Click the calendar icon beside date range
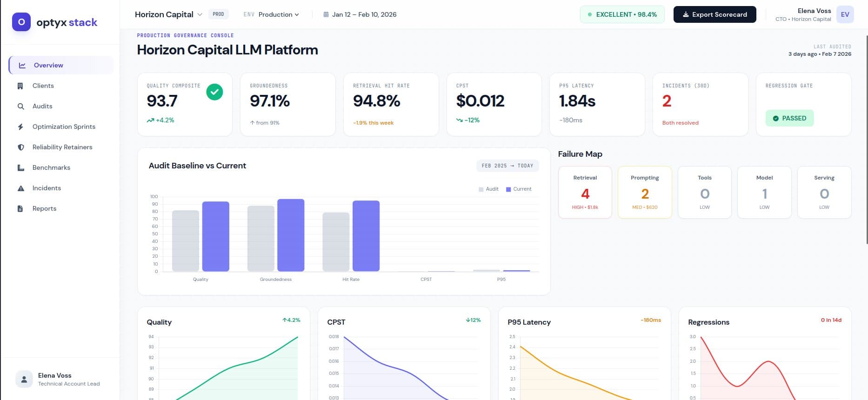This screenshot has height=400, width=868. 326,14
